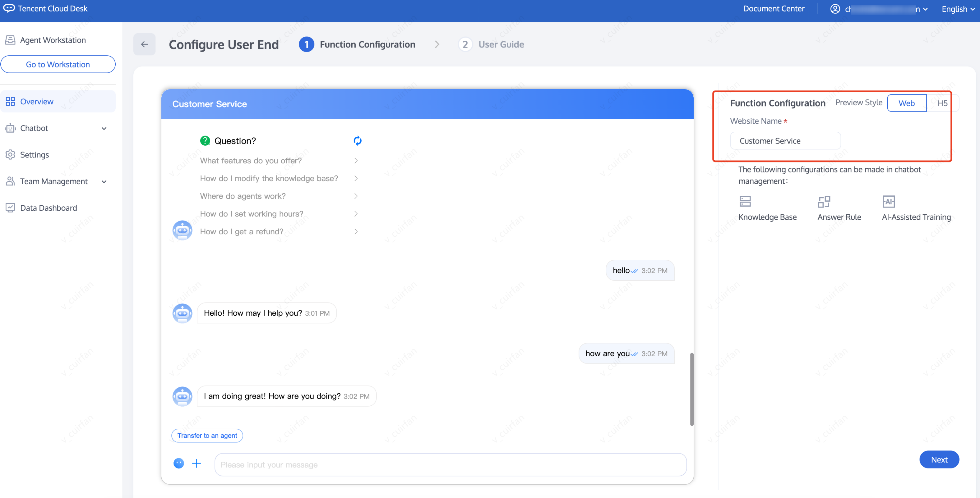The height and width of the screenshot is (498, 980).
Task: Refresh the suggested questions list
Action: [x=357, y=141]
